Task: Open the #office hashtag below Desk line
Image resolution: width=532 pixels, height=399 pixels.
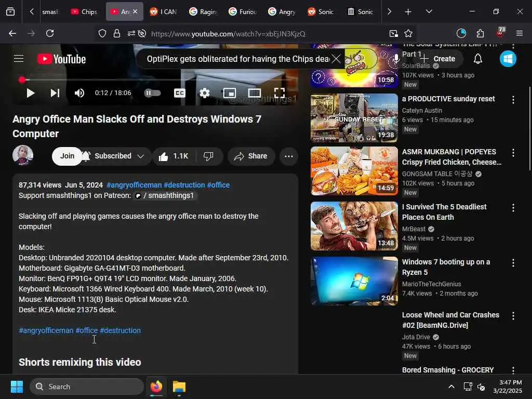Action: click(x=87, y=330)
